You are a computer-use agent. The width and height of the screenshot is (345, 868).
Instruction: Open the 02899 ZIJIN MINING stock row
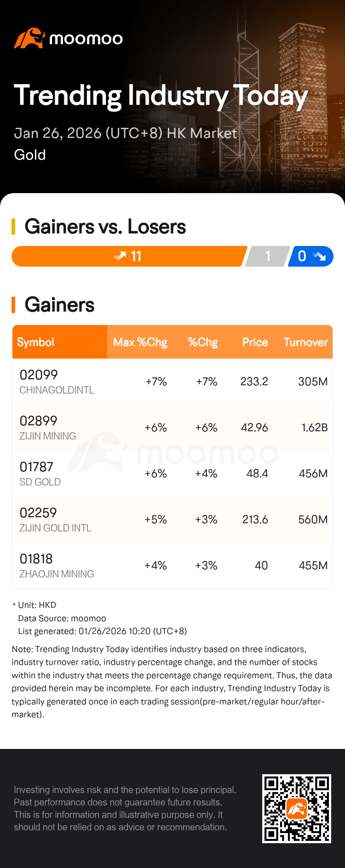point(172,428)
